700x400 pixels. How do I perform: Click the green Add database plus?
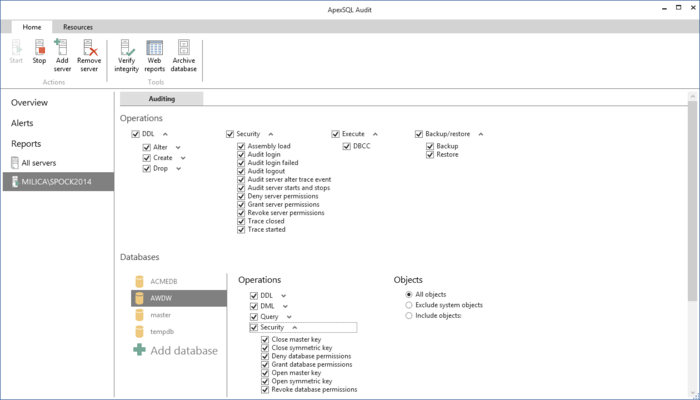click(139, 350)
